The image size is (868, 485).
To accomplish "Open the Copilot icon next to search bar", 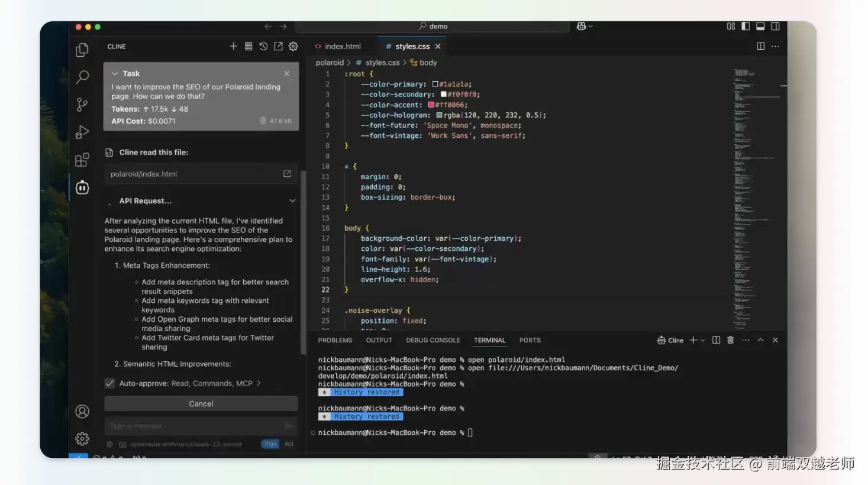I will coord(581,26).
